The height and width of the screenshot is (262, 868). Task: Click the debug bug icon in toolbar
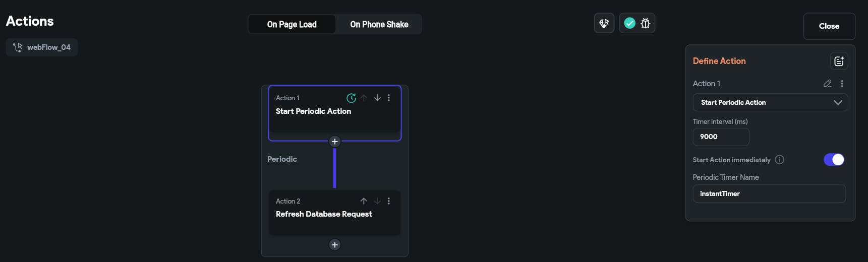pyautogui.click(x=645, y=23)
